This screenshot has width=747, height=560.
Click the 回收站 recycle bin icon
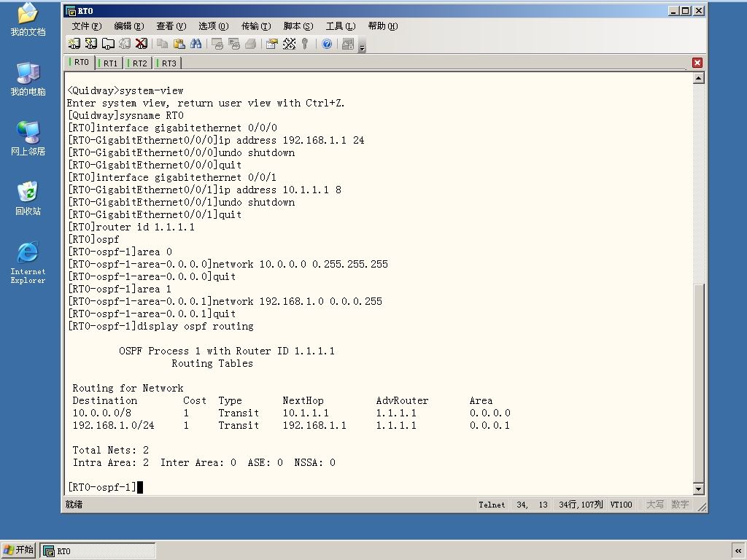[28, 198]
